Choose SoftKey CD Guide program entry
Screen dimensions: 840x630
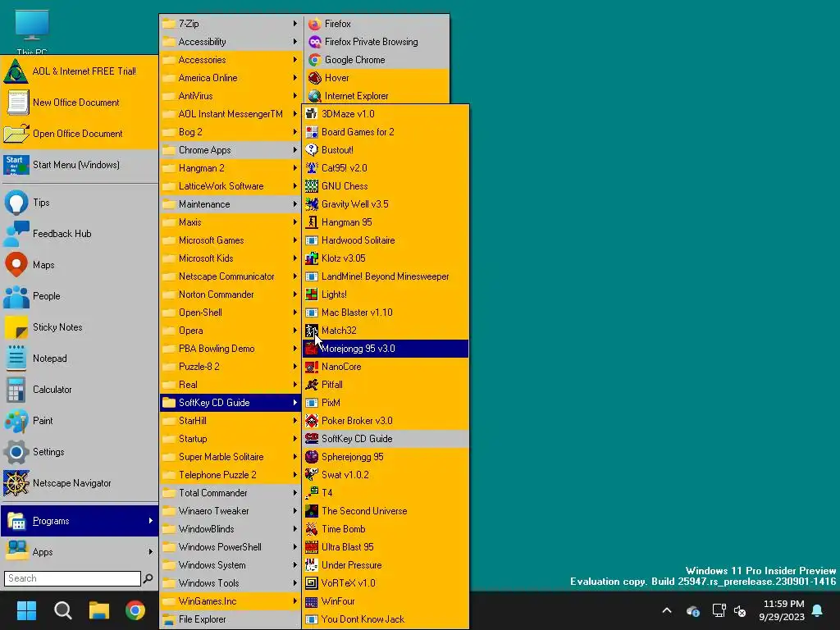pos(386,439)
